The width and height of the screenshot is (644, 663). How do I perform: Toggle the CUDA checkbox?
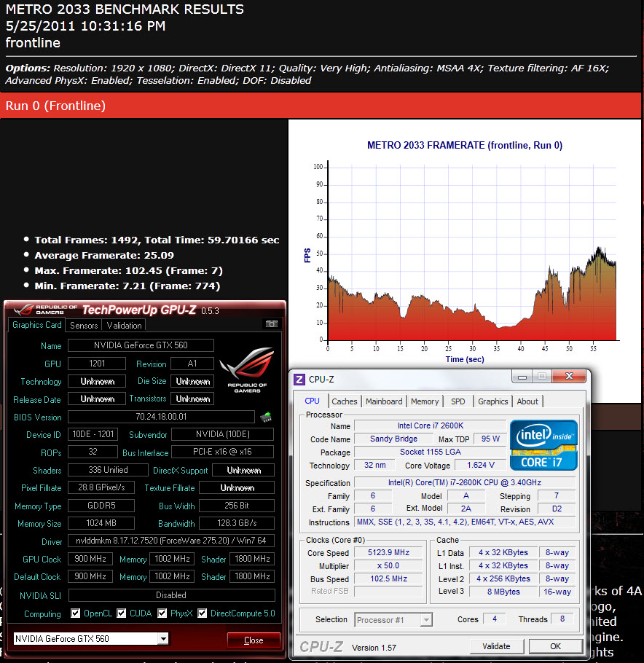click(x=122, y=613)
